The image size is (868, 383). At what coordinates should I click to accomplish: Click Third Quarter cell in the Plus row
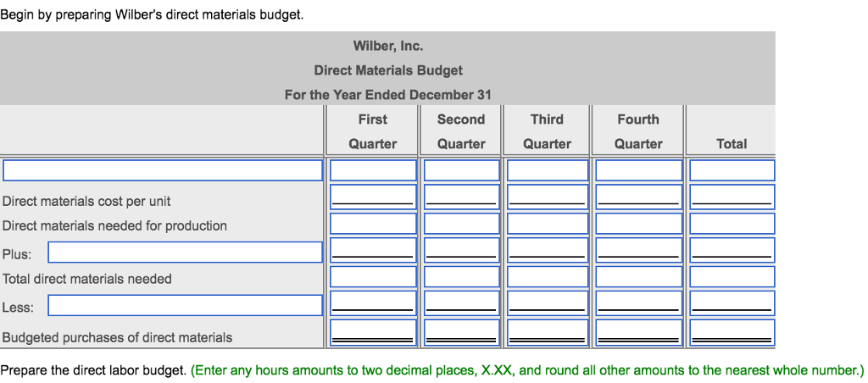[548, 250]
